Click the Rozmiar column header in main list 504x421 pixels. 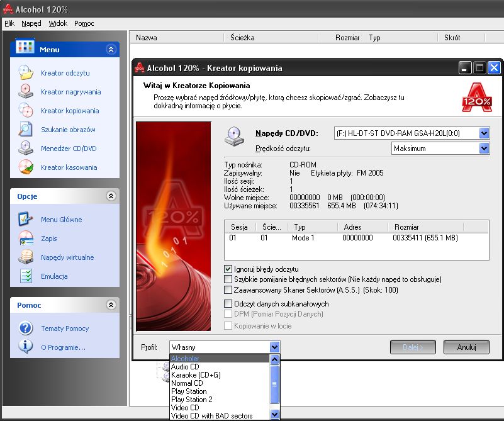click(340, 38)
